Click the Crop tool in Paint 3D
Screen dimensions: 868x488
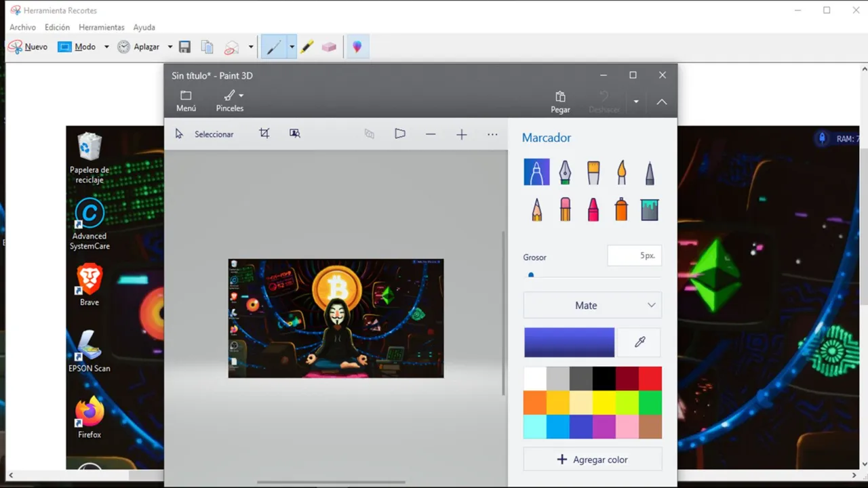(x=264, y=134)
